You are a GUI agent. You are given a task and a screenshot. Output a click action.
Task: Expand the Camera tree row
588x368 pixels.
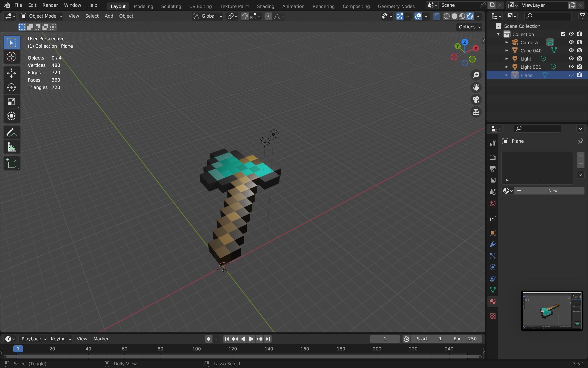point(507,42)
